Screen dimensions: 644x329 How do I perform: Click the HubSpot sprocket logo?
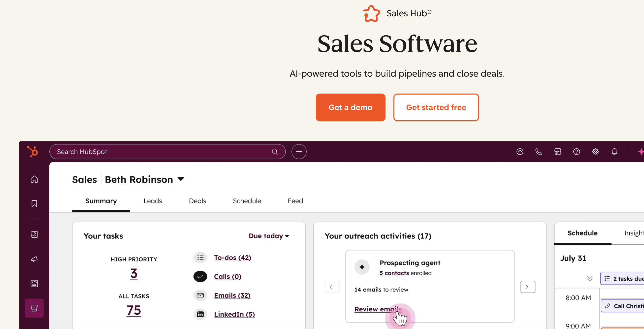coord(32,152)
